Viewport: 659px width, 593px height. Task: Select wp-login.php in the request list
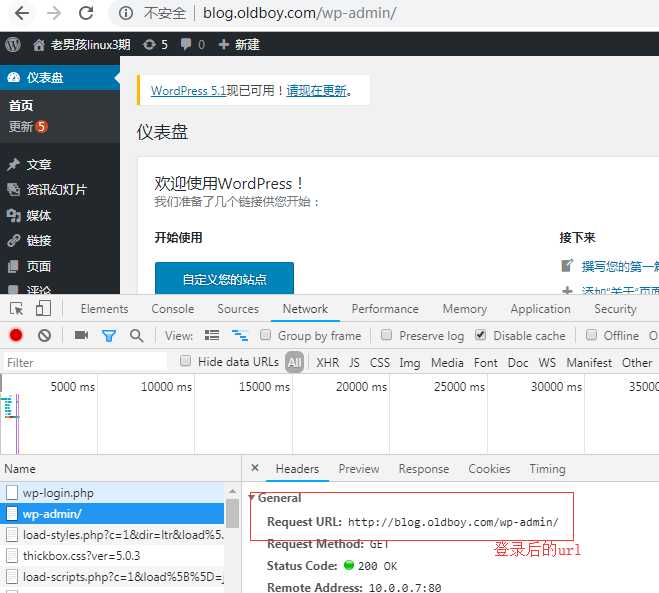pyautogui.click(x=58, y=493)
